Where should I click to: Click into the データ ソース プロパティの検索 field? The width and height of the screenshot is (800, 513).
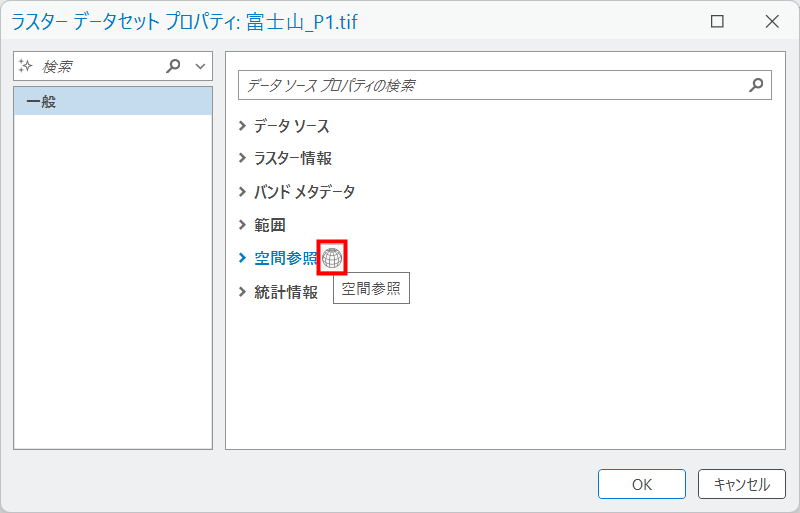coord(490,85)
